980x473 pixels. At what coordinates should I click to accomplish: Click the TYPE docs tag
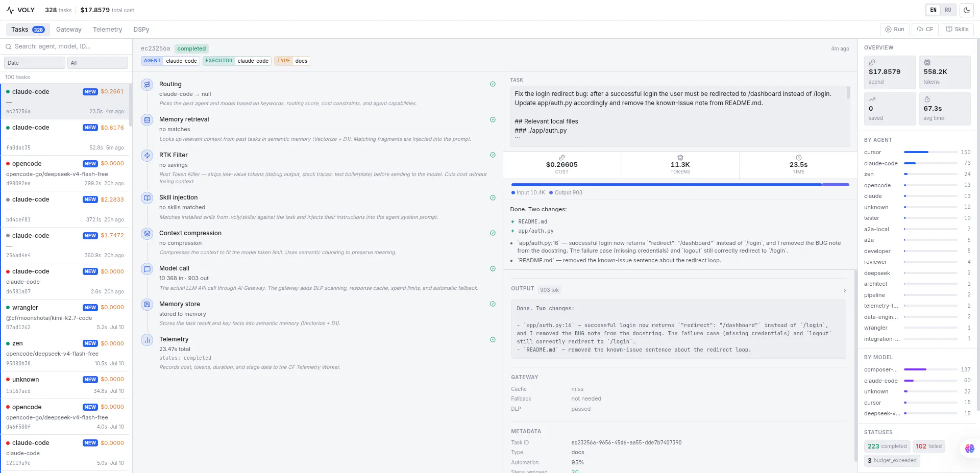point(292,61)
